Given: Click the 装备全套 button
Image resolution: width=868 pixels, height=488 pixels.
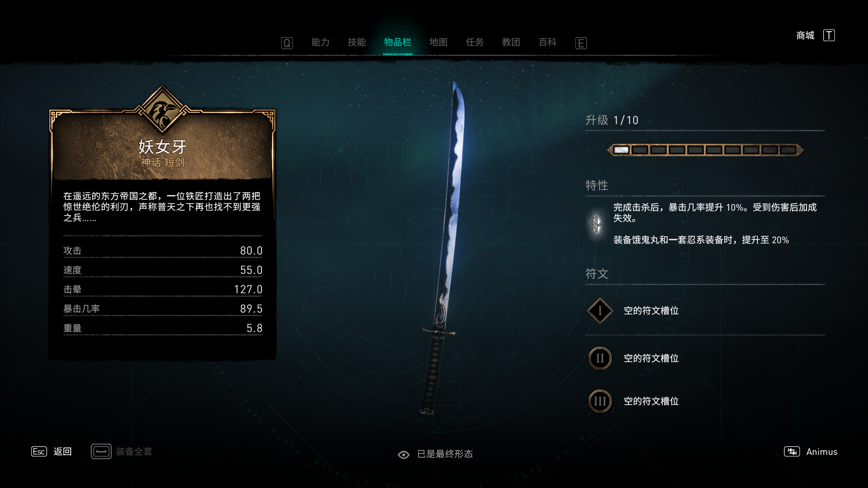Looking at the screenshot, I should (x=122, y=451).
